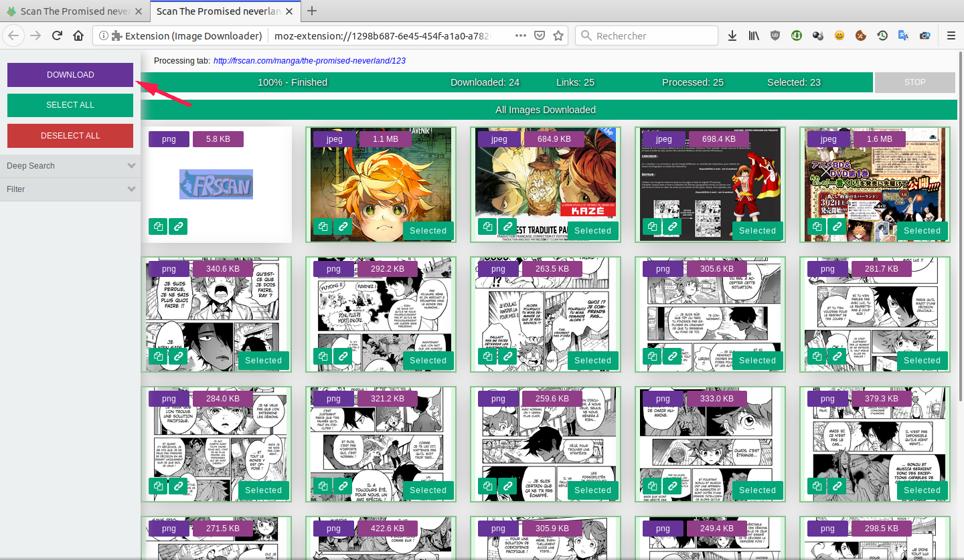The height and width of the screenshot is (560, 964).
Task: Open the Firefox hamburger menu
Action: [x=951, y=35]
